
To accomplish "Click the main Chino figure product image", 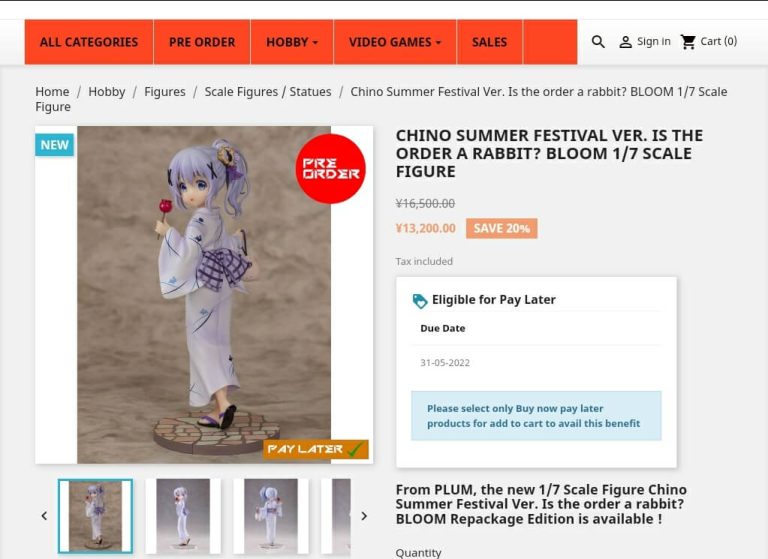I will click(204, 295).
